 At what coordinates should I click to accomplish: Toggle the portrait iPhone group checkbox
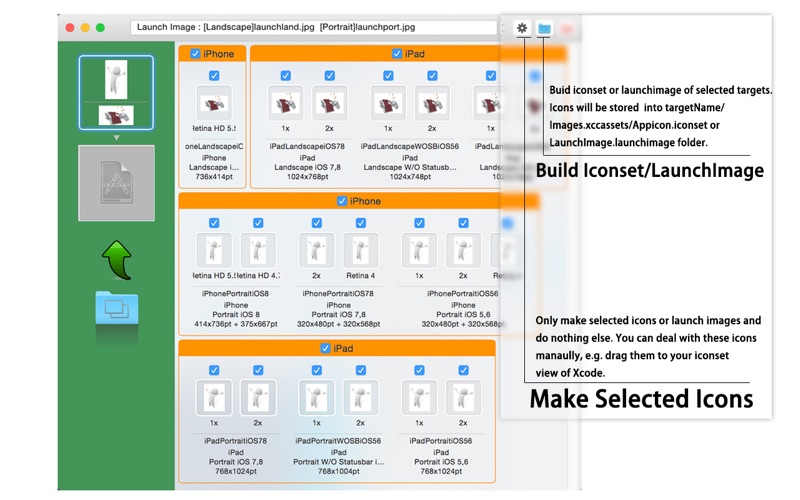point(342,201)
